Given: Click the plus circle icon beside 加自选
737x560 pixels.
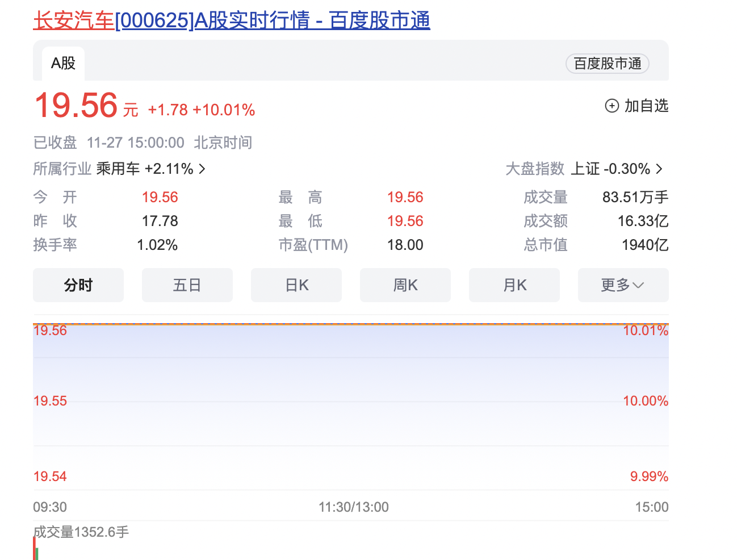Looking at the screenshot, I should point(612,106).
